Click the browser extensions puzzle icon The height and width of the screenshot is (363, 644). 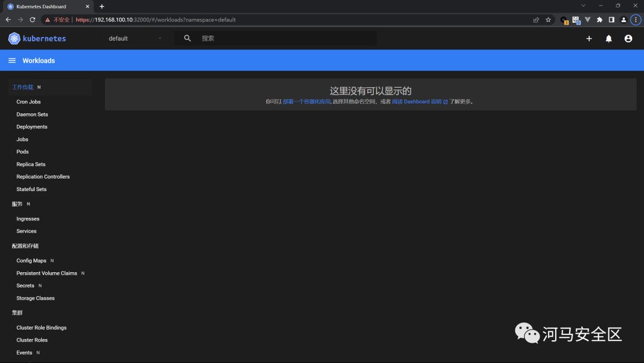(599, 20)
